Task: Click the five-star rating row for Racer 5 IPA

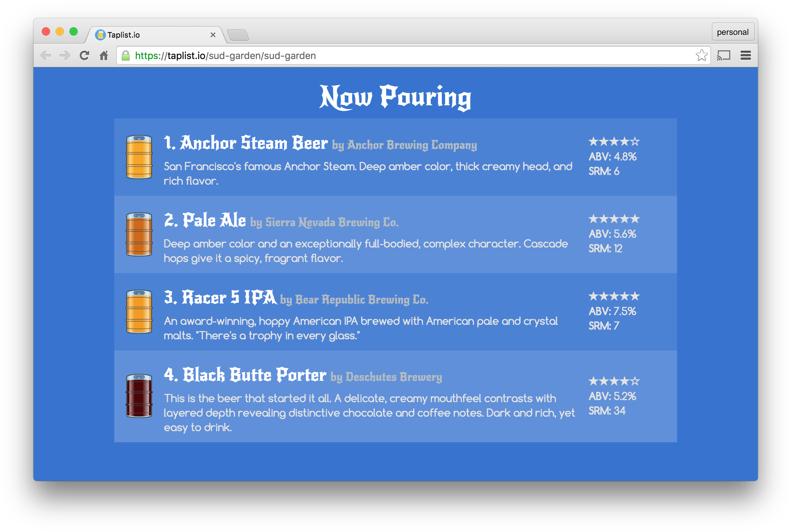Action: [x=614, y=296]
